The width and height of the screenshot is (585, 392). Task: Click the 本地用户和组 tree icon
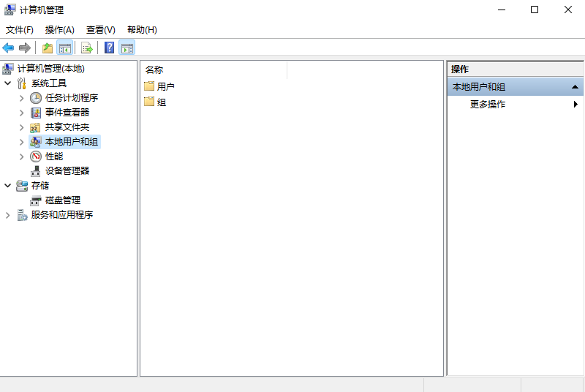click(35, 142)
